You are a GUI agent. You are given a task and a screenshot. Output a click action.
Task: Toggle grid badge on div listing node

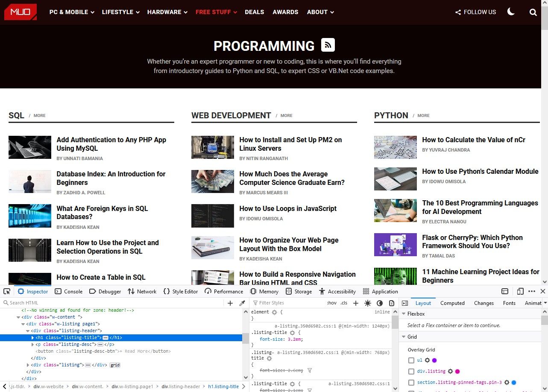pyautogui.click(x=115, y=365)
